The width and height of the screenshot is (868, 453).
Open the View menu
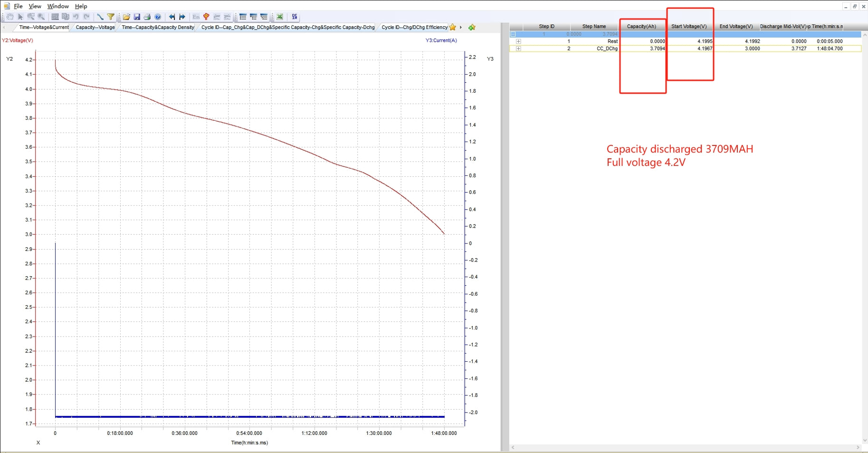coord(35,6)
